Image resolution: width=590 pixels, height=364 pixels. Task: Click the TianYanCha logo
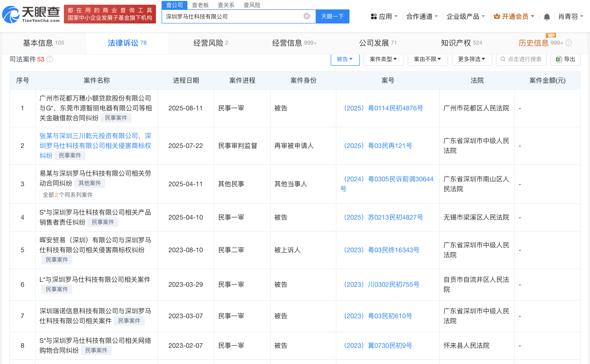[31, 15]
